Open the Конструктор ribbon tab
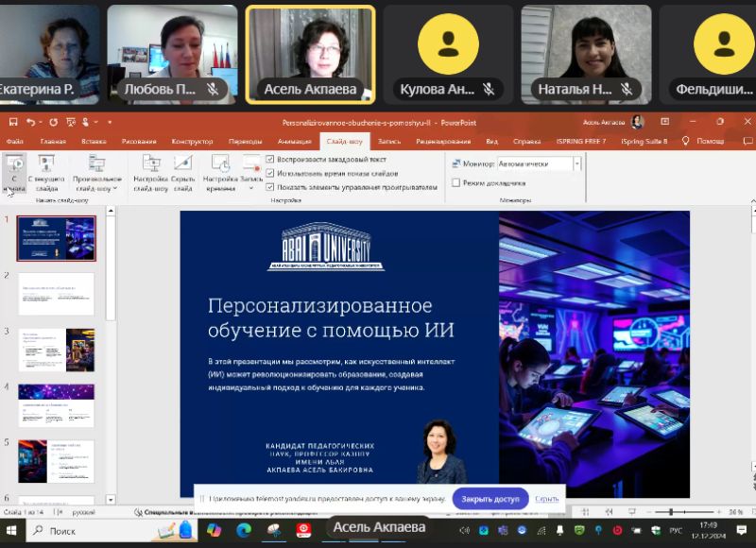The image size is (756, 548). tap(192, 142)
